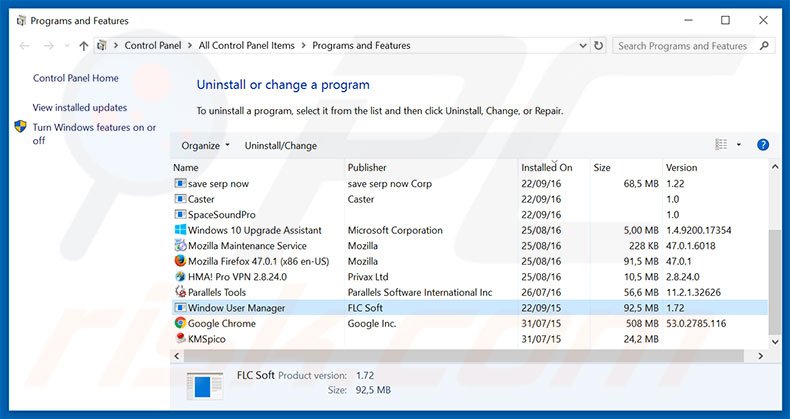Click the Windows 10 Upgrade Assistant icon
Screen dimensions: 790x419
click(x=180, y=230)
